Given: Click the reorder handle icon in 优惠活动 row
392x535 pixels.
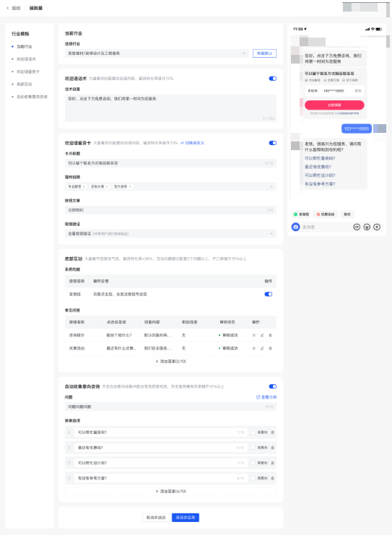Looking at the screenshot, I should pyautogui.click(x=254, y=349).
